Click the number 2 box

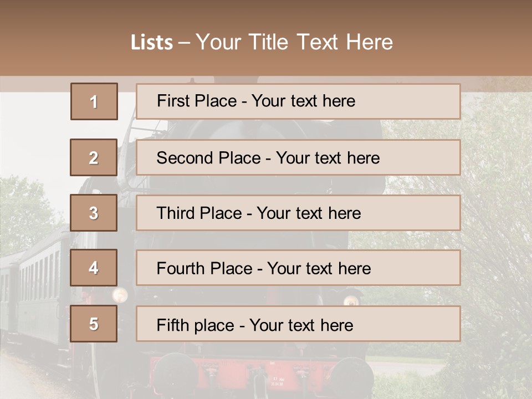94,157
